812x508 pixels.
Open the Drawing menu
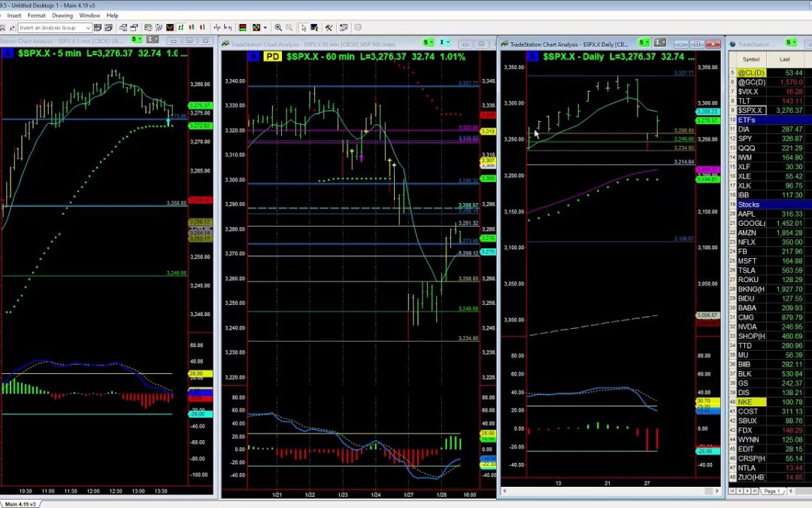coord(62,16)
